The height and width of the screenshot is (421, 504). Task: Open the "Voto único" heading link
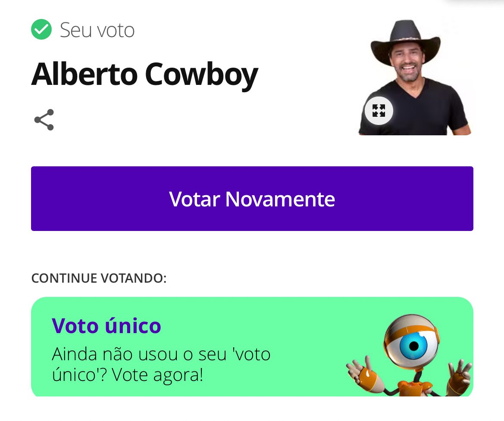coord(106,325)
